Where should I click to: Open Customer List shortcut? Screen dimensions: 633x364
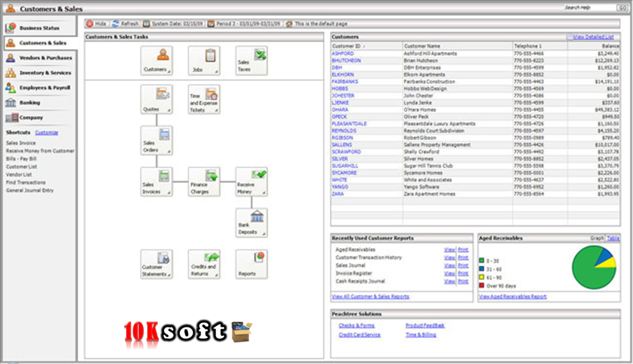pyautogui.click(x=21, y=167)
